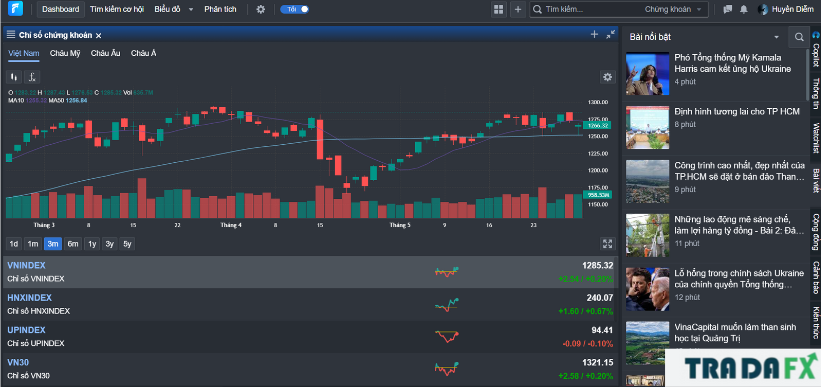
Task: Open the Watchlist sidebar tab
Action: coord(815,138)
